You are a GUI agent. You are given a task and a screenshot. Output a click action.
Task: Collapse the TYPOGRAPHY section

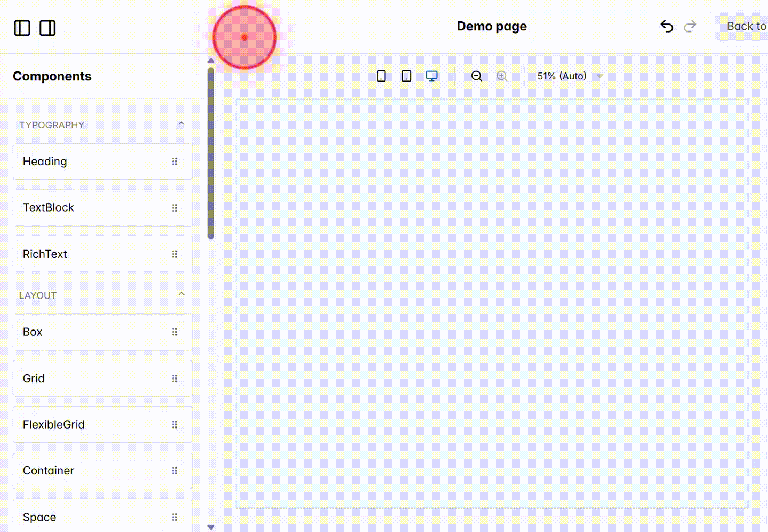(181, 123)
